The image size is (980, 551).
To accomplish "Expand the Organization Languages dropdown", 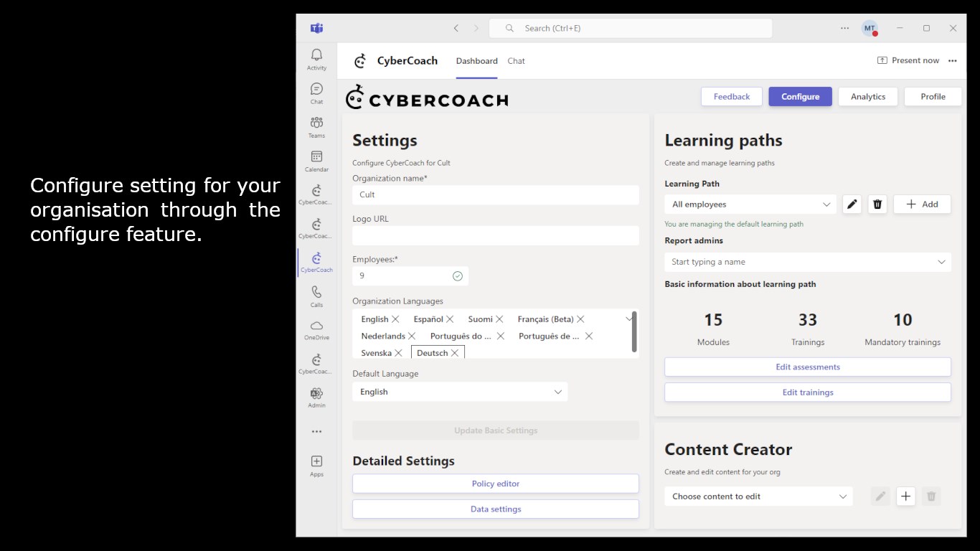I will (628, 319).
